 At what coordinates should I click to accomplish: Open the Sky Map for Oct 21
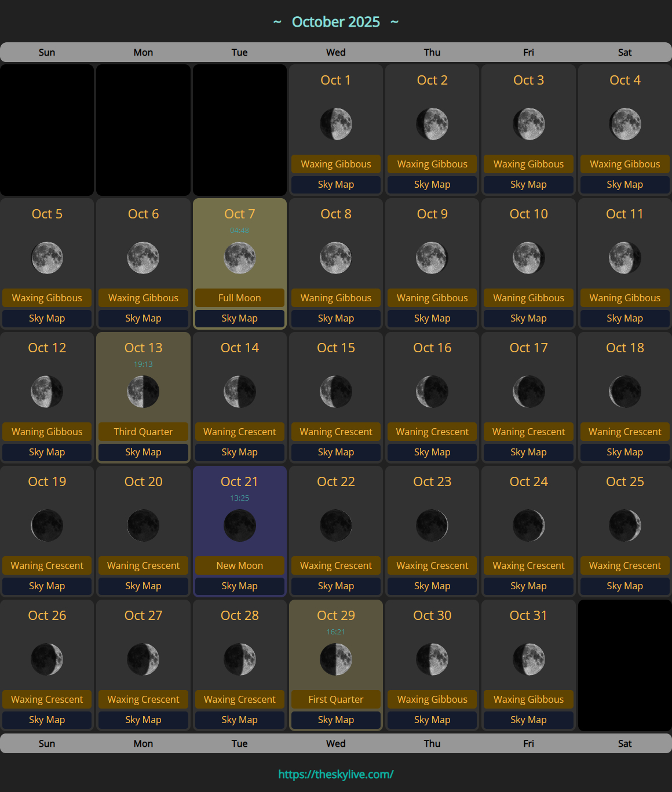tap(239, 586)
